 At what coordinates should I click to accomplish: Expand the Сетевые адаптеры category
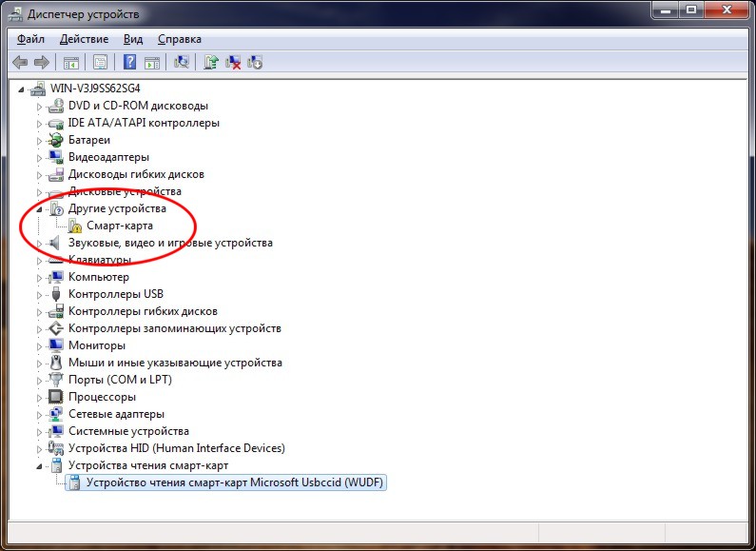pos(40,414)
